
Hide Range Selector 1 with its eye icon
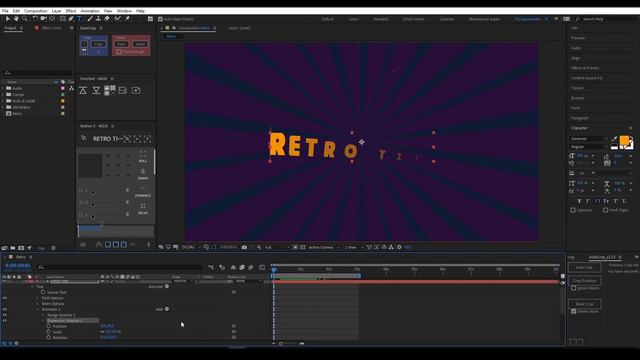4,315
